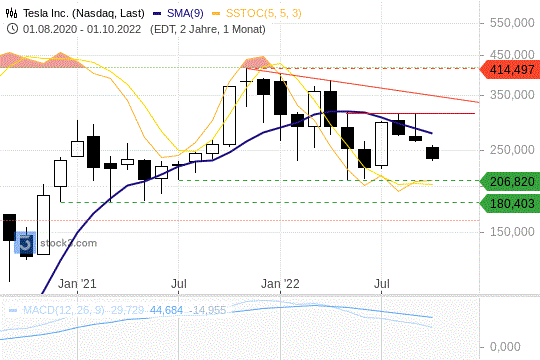Image resolution: width=540 pixels, height=360 pixels.
Task: Click the 01.08.2020 - 01.10.2022 date range
Action: [x=82, y=29]
